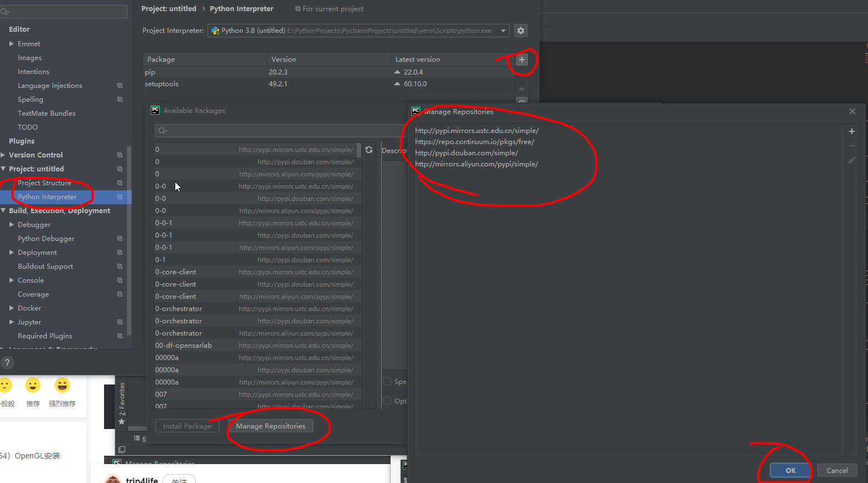
Task: Expand the Docker tree node
Action: tap(11, 308)
